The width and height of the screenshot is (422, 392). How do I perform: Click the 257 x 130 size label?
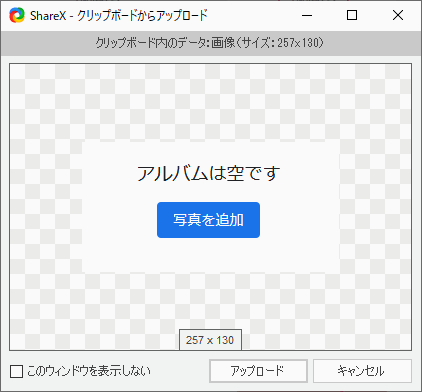coord(210,340)
